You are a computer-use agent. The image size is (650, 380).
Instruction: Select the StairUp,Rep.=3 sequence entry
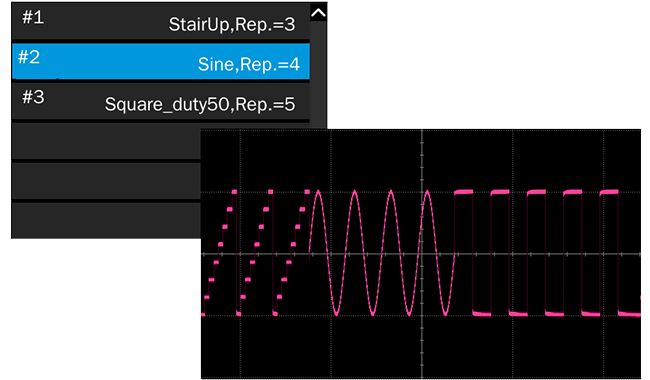(160, 21)
